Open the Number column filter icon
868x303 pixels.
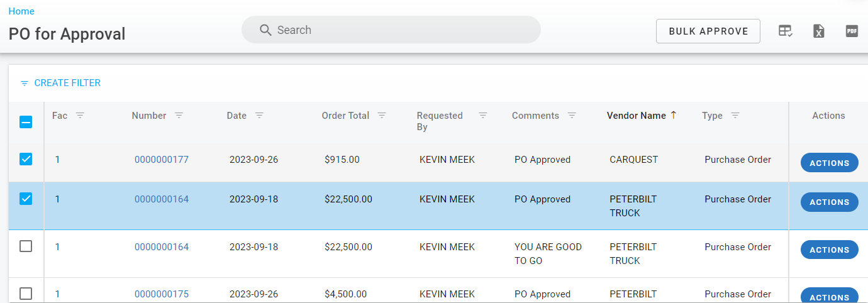(179, 116)
